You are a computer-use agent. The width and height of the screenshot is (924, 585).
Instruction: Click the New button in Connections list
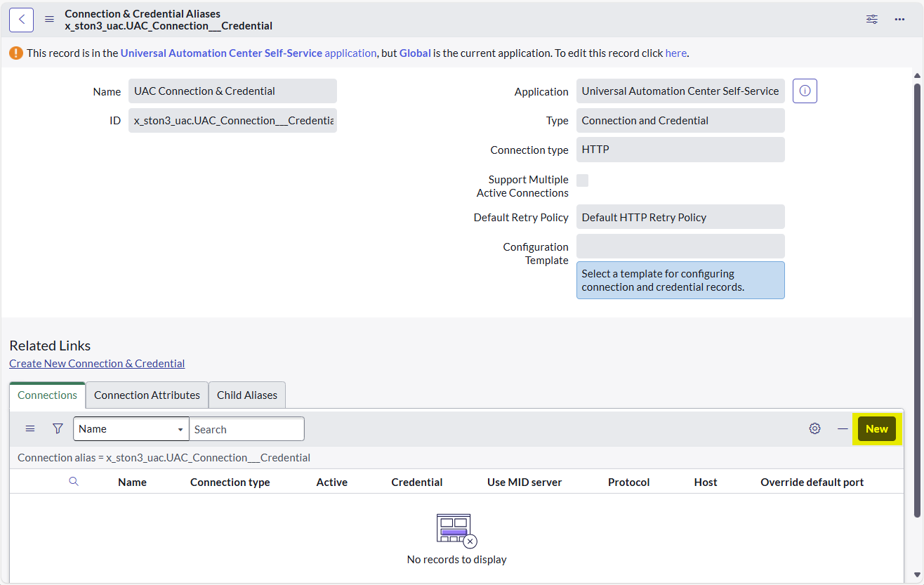coord(877,429)
